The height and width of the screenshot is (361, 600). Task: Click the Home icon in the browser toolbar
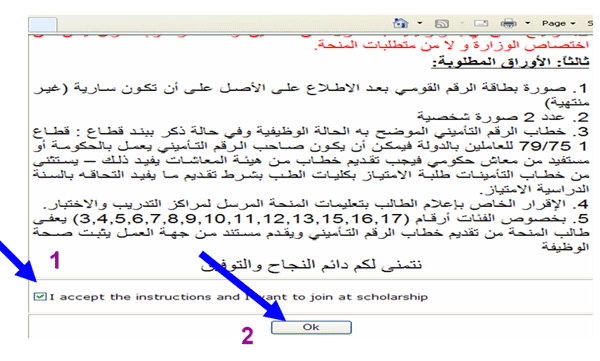(400, 23)
